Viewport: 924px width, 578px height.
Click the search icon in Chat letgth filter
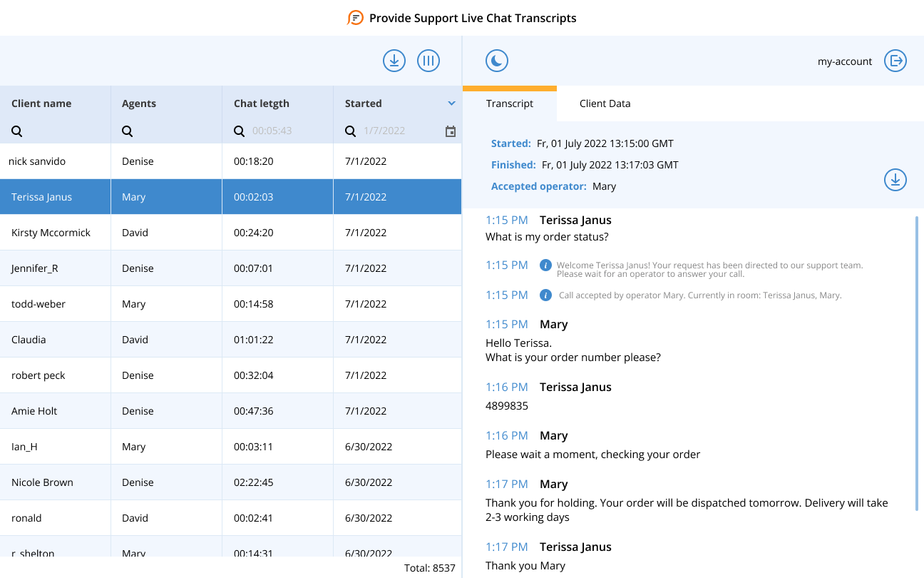(x=238, y=131)
